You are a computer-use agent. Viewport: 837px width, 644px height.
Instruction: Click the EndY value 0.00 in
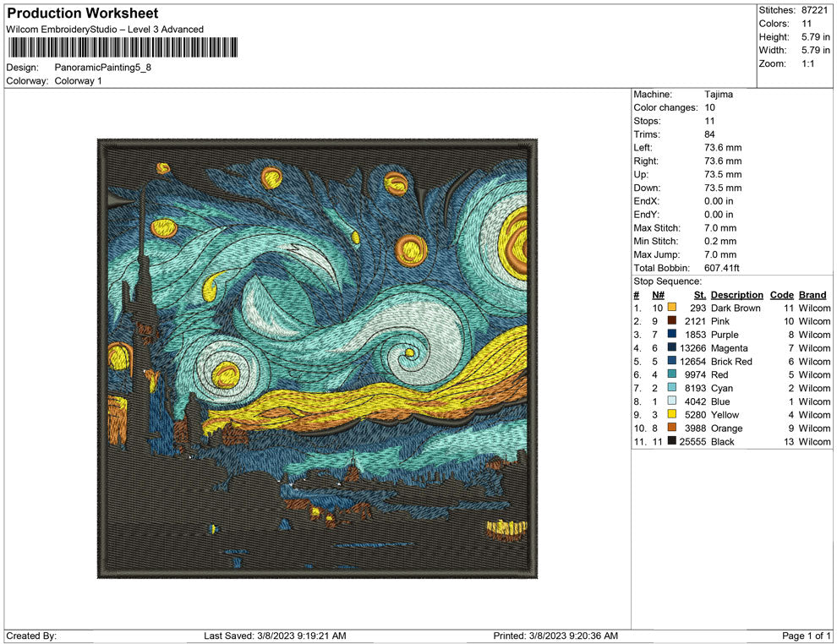(719, 215)
